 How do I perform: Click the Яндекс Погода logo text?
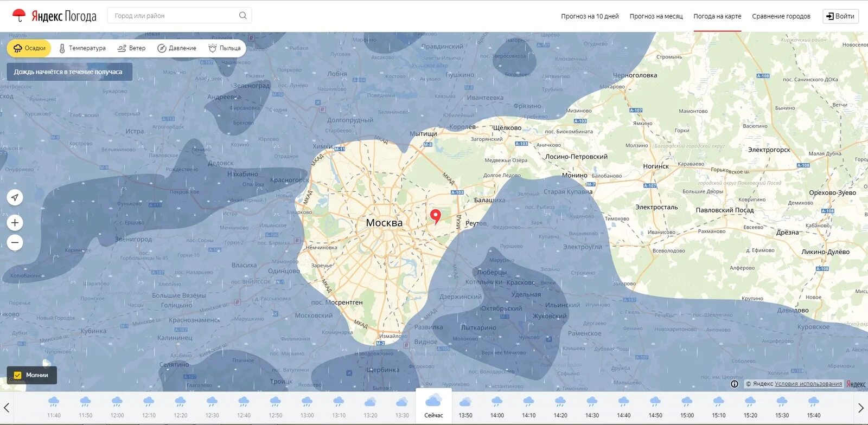64,16
